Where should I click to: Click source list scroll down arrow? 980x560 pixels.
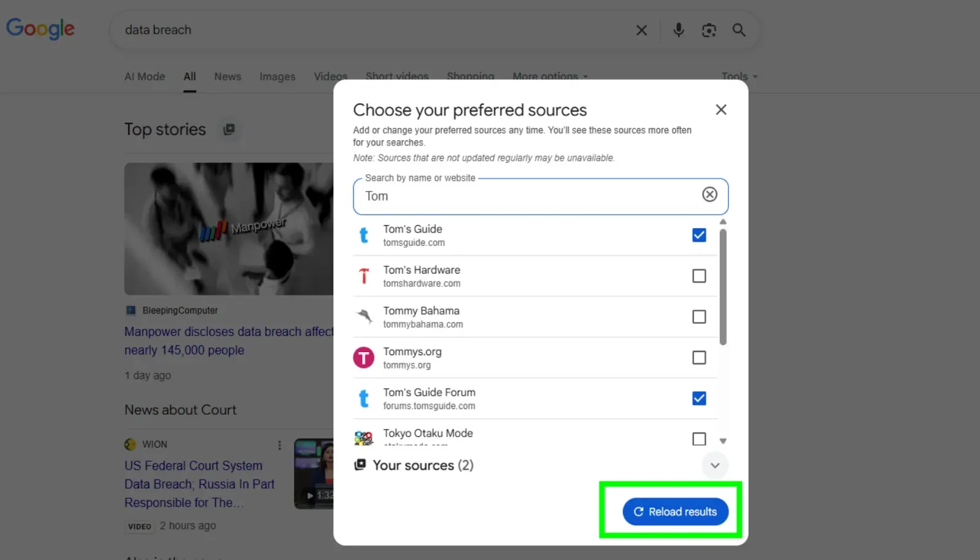click(x=723, y=441)
